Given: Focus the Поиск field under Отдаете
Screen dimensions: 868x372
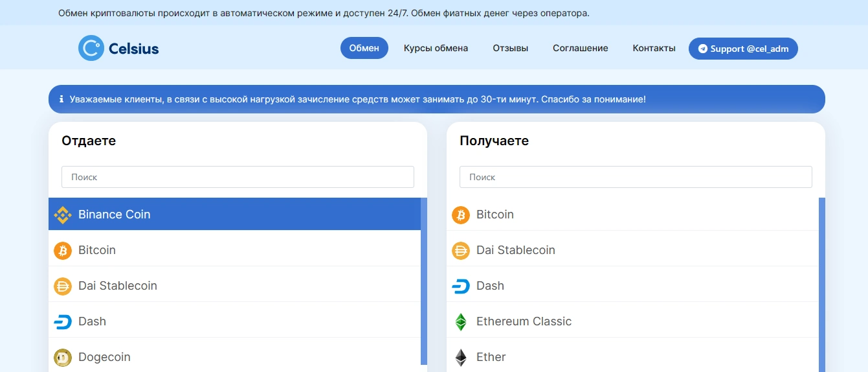Looking at the screenshot, I should (x=238, y=177).
